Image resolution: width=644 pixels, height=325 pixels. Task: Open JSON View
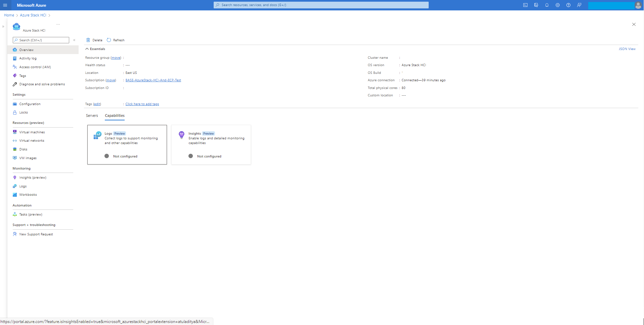coord(627,49)
